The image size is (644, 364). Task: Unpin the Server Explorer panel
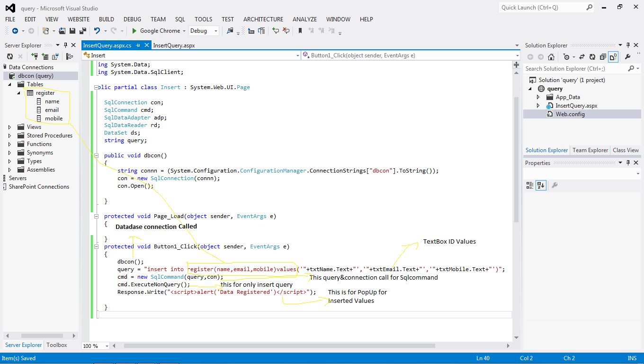(x=66, y=45)
